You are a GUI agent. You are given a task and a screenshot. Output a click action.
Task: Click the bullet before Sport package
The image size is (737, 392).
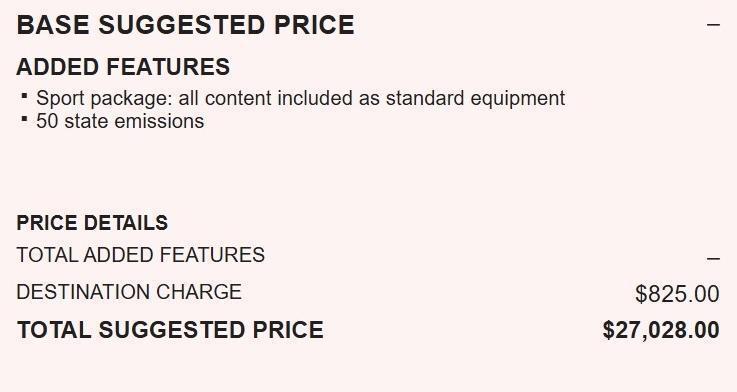point(24,96)
